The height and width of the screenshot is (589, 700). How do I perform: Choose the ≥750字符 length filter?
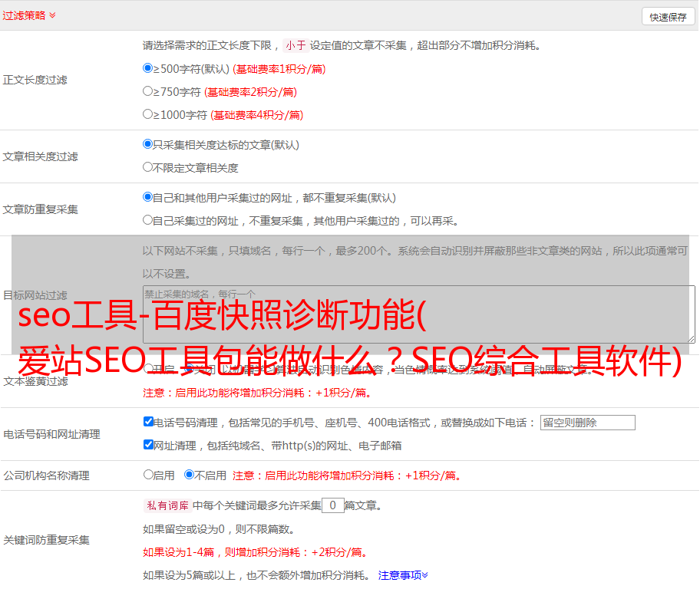click(148, 91)
